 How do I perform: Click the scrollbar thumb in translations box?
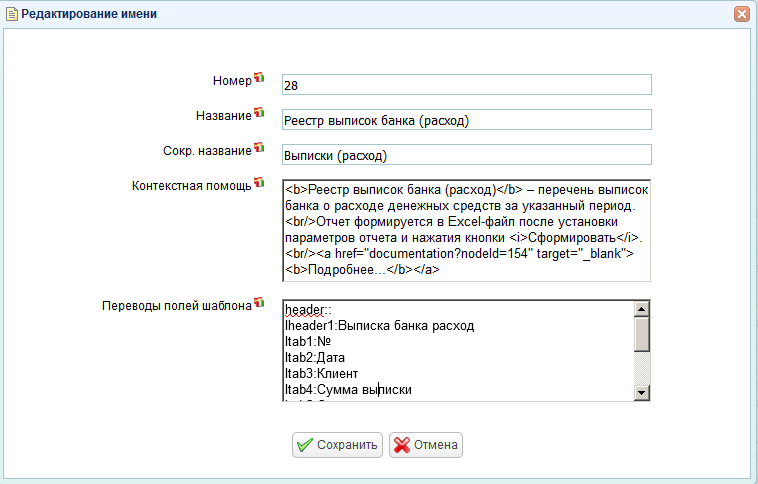(641, 334)
